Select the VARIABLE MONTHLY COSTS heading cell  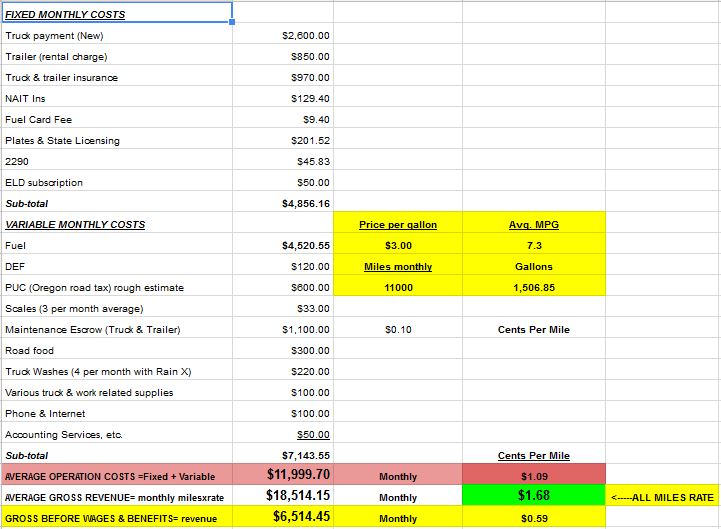click(x=116, y=225)
